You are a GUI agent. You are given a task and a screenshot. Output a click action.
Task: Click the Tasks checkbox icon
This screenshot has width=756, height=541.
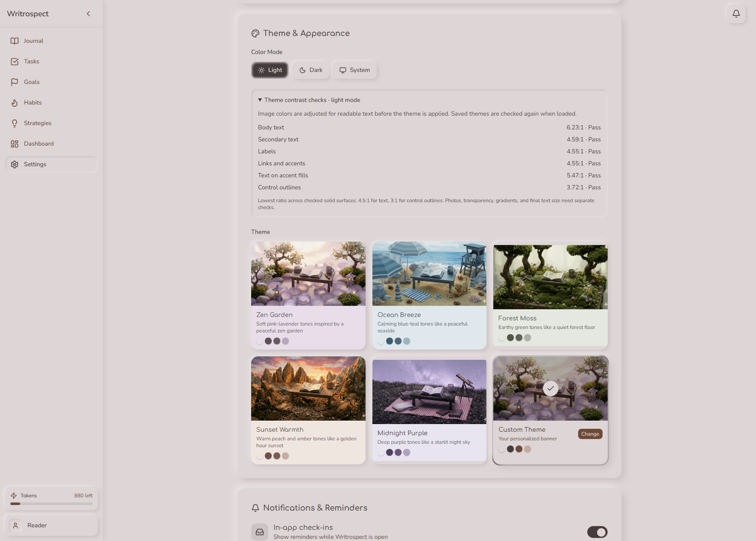15,61
